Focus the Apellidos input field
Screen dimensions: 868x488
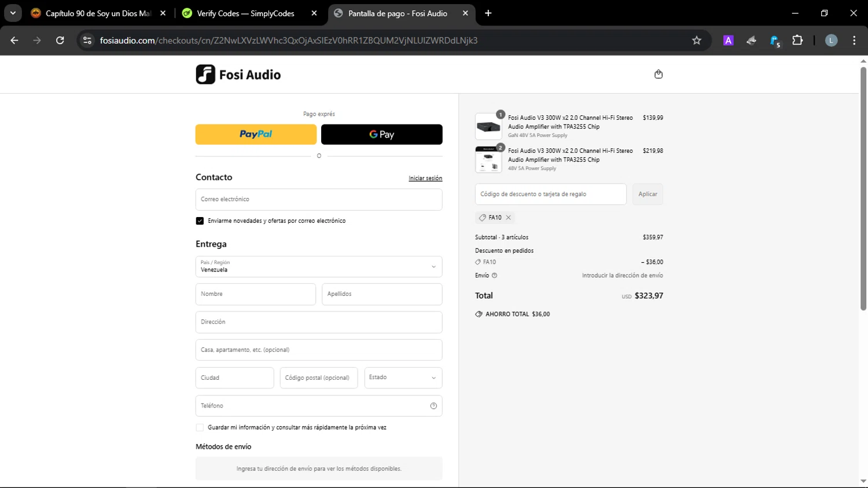pos(382,294)
